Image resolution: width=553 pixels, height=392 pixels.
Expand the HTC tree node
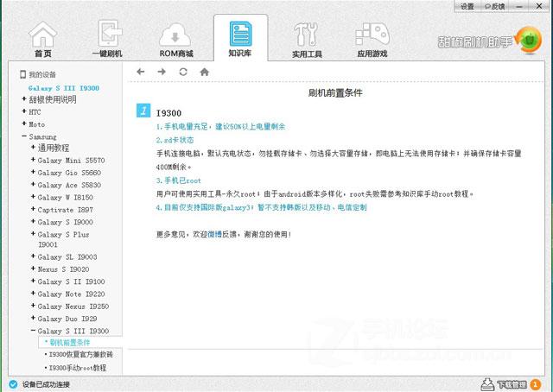click(x=24, y=111)
